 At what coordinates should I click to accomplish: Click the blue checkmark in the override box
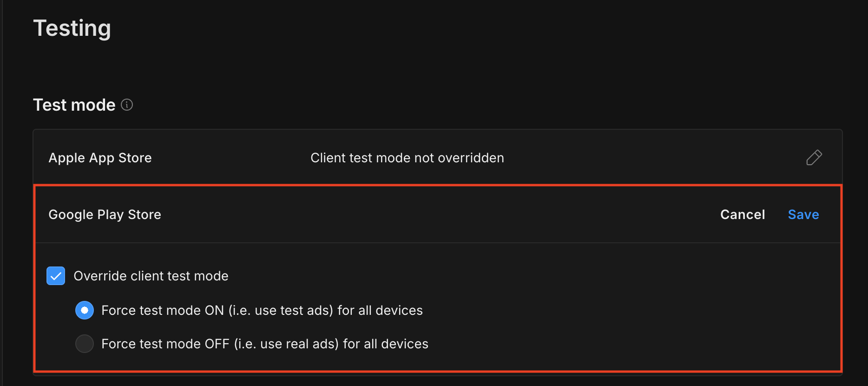[x=56, y=276]
